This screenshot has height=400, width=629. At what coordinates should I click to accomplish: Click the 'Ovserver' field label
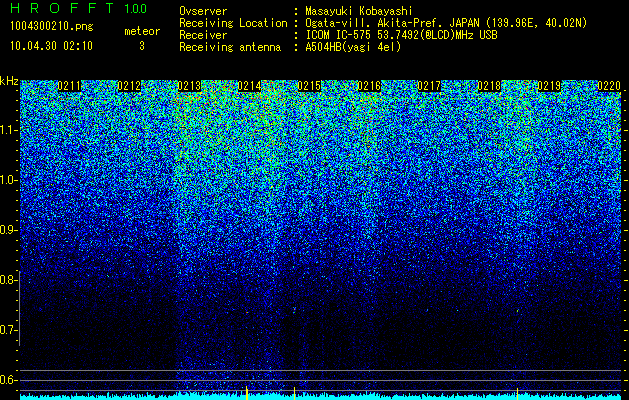click(203, 11)
